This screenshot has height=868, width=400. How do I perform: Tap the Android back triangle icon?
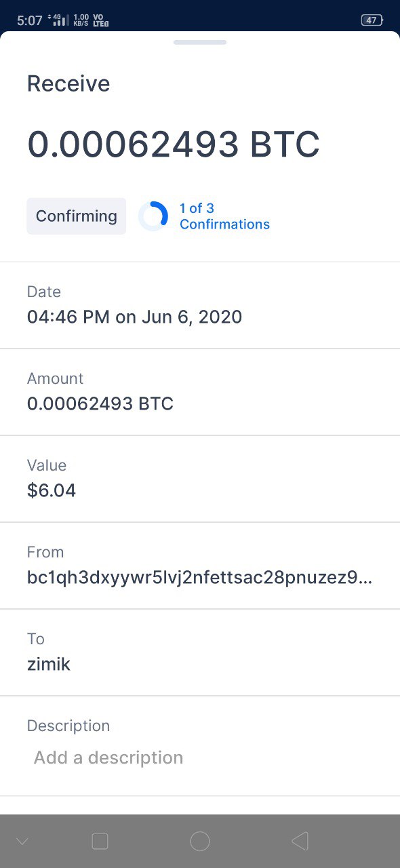point(300,842)
